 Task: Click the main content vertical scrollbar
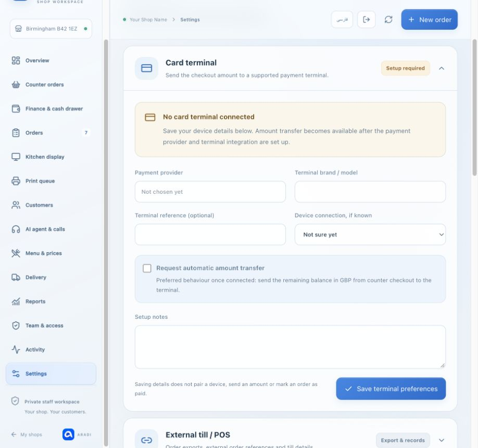(474, 107)
